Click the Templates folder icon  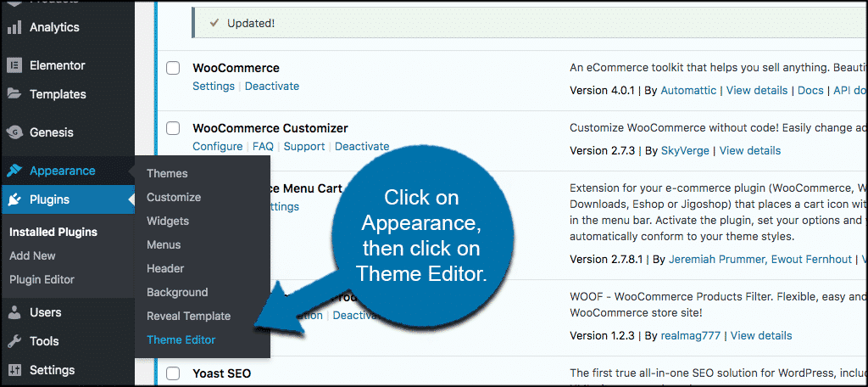point(14,94)
